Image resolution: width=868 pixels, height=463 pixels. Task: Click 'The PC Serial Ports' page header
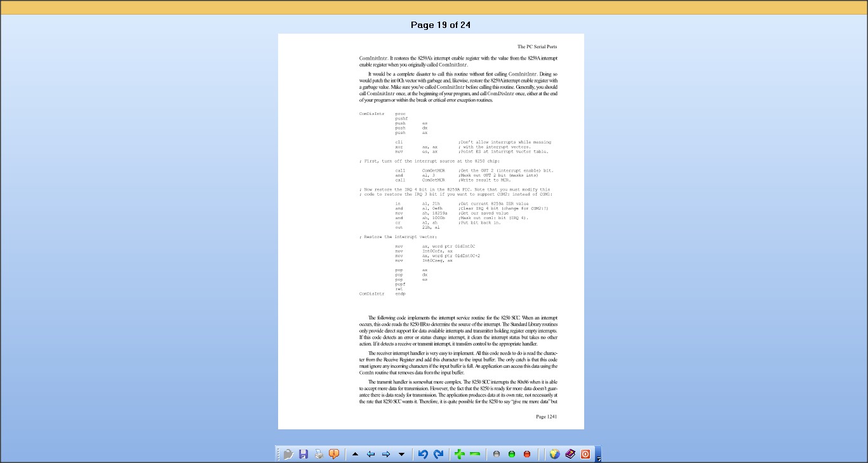coord(537,46)
